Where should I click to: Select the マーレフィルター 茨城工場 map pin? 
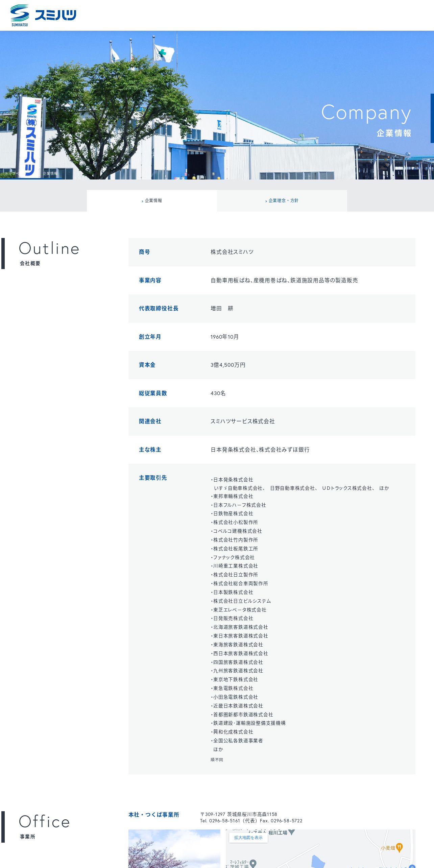coord(253,863)
